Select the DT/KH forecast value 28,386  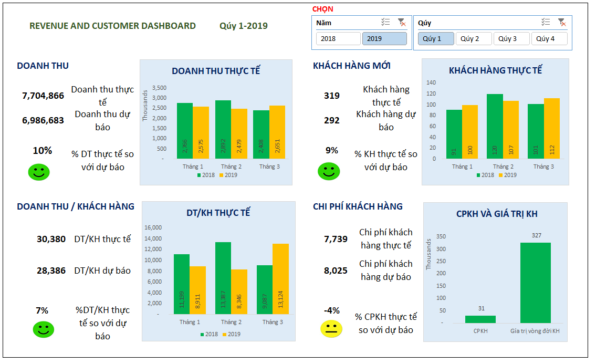pyautogui.click(x=51, y=271)
